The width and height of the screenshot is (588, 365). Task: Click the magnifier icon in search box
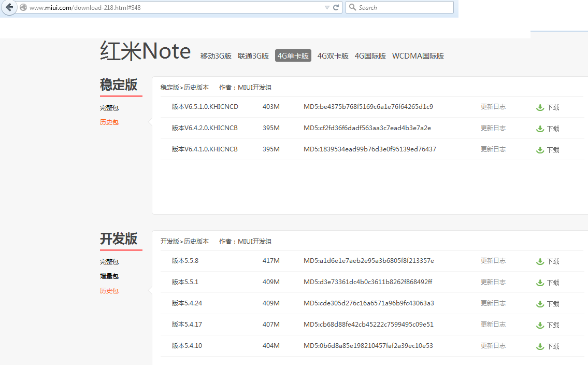click(352, 7)
